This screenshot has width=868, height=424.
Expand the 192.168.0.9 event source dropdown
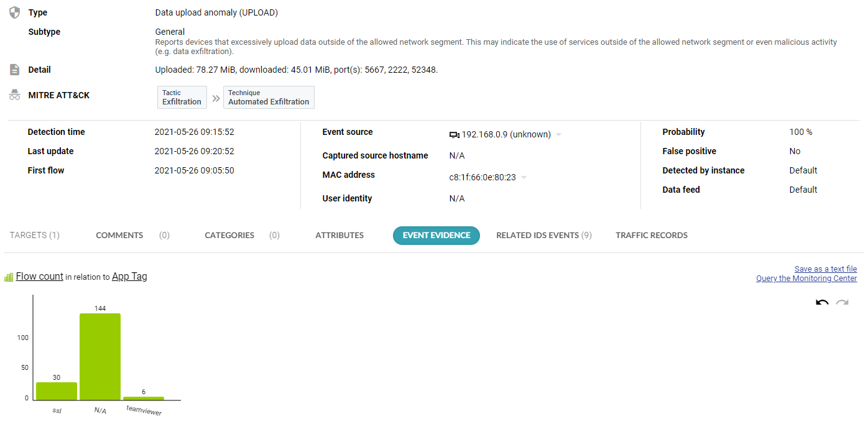click(x=558, y=135)
